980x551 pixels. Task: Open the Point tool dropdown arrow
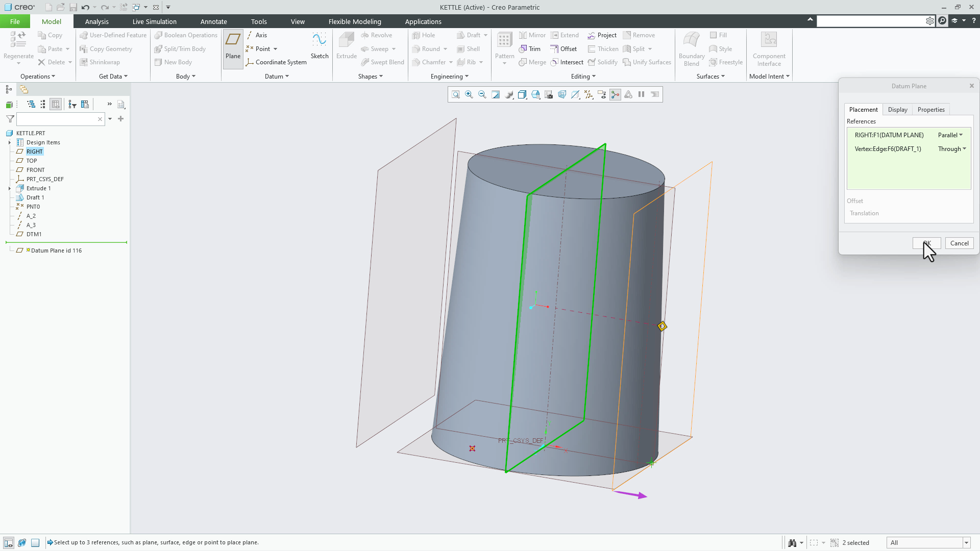tap(276, 49)
